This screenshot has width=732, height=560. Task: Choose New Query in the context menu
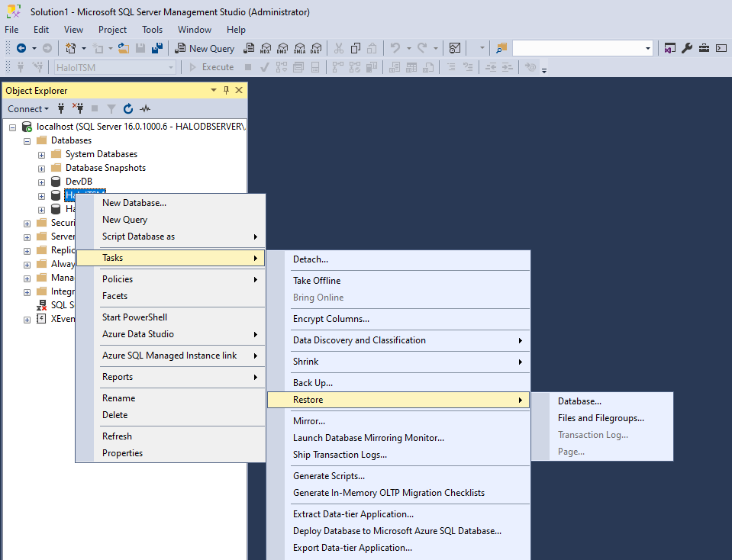171,220
